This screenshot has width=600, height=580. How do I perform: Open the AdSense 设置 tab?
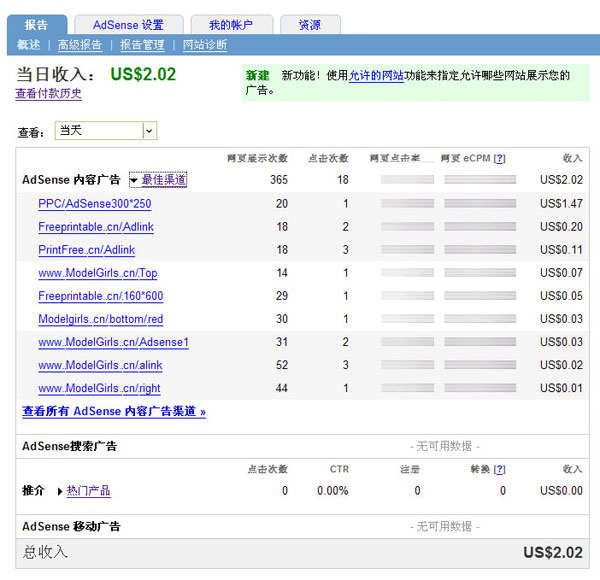tap(128, 24)
